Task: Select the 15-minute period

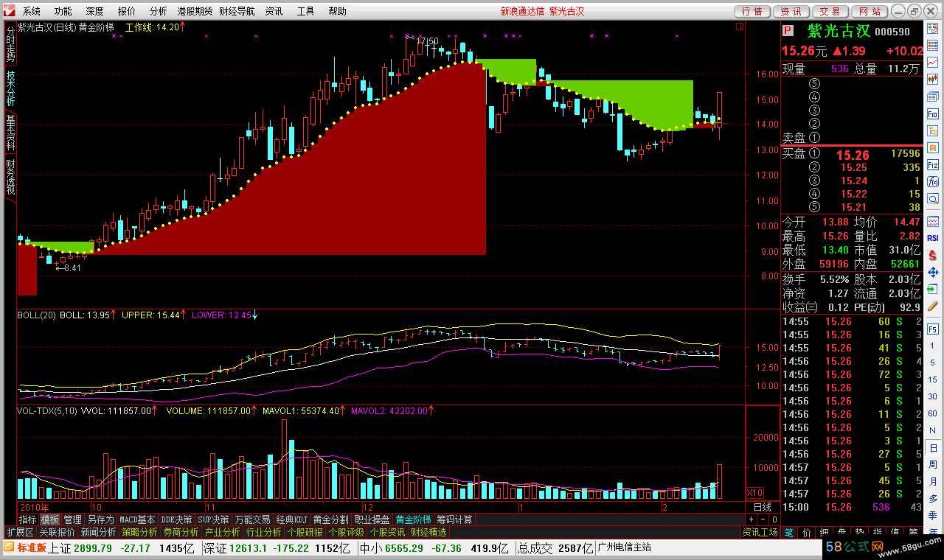Action: point(933,382)
